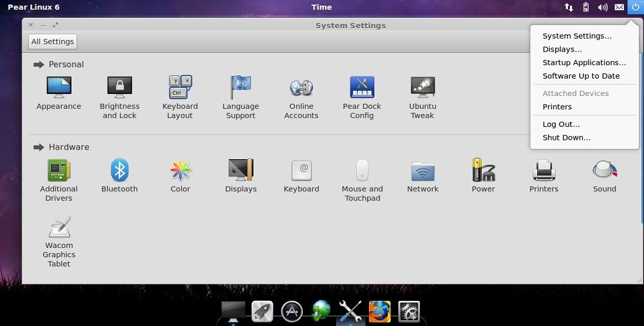Click the globe download icon in dock
The height and width of the screenshot is (326, 644).
[x=321, y=311]
